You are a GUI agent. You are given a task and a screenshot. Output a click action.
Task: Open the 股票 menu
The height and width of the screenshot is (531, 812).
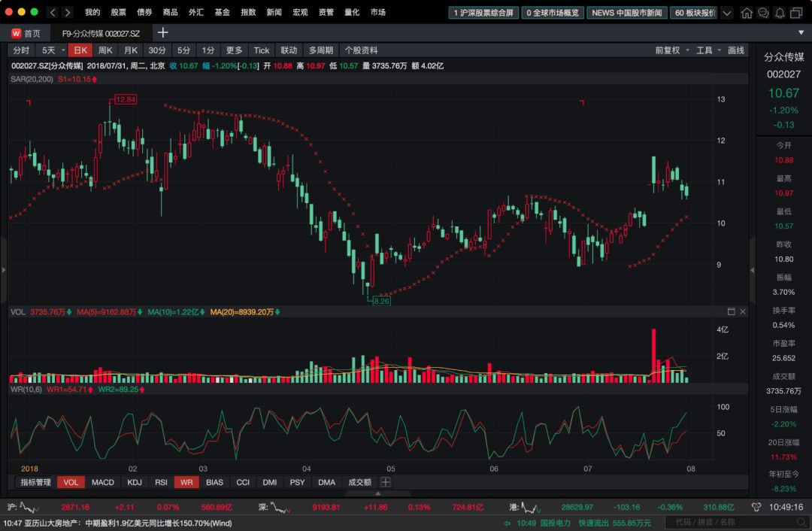tap(118, 13)
